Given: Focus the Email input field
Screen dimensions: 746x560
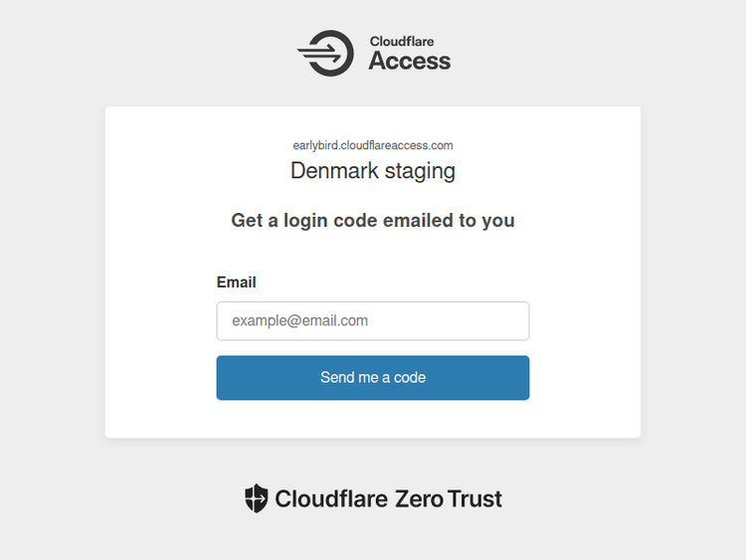Looking at the screenshot, I should [x=372, y=321].
